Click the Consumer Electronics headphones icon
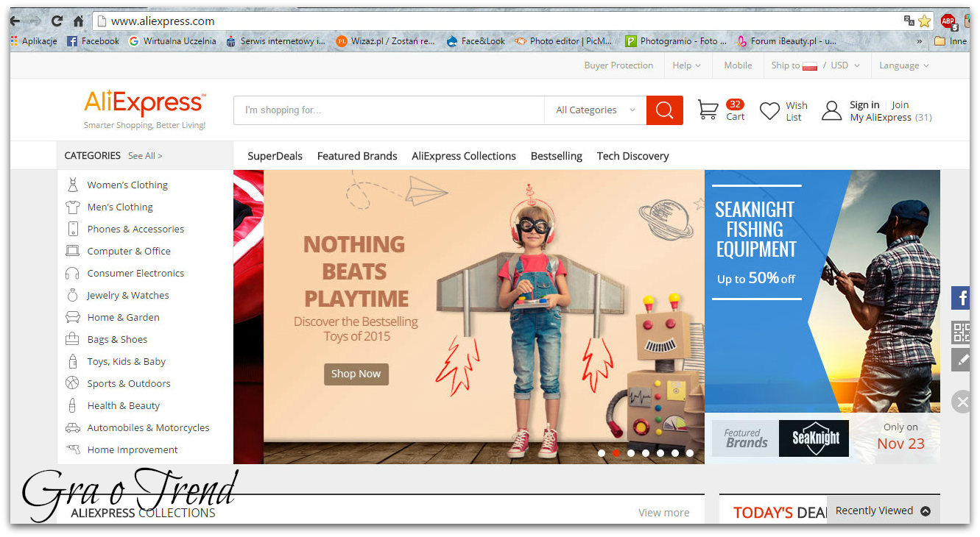The width and height of the screenshot is (980, 537). 72,273
